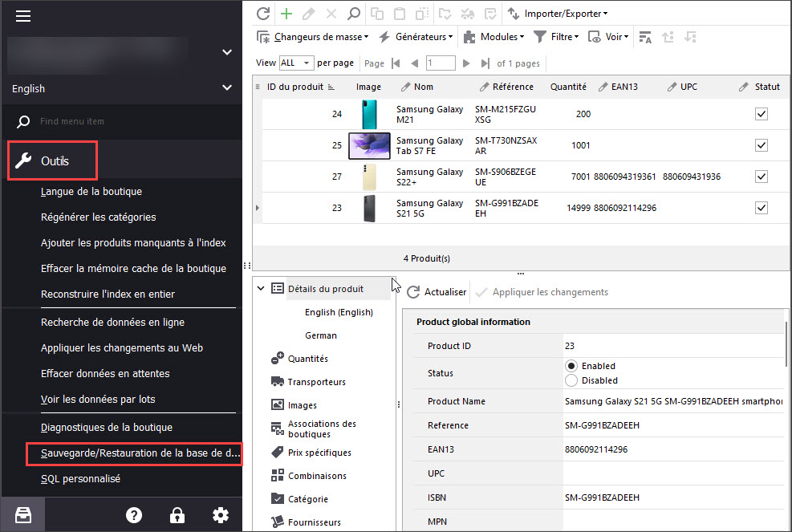Open settings gear in bottom bar
The height and width of the screenshot is (532, 792).
click(221, 515)
